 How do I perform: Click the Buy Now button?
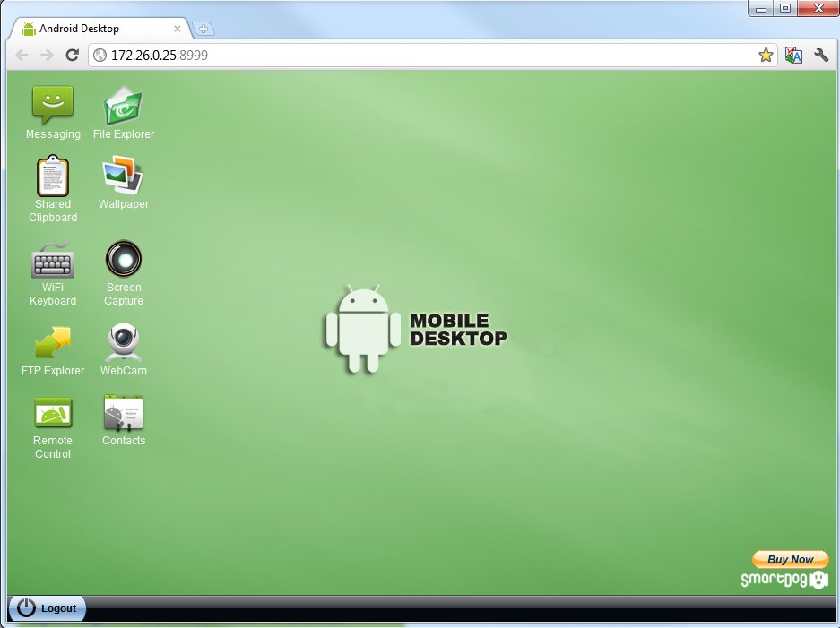[790, 560]
